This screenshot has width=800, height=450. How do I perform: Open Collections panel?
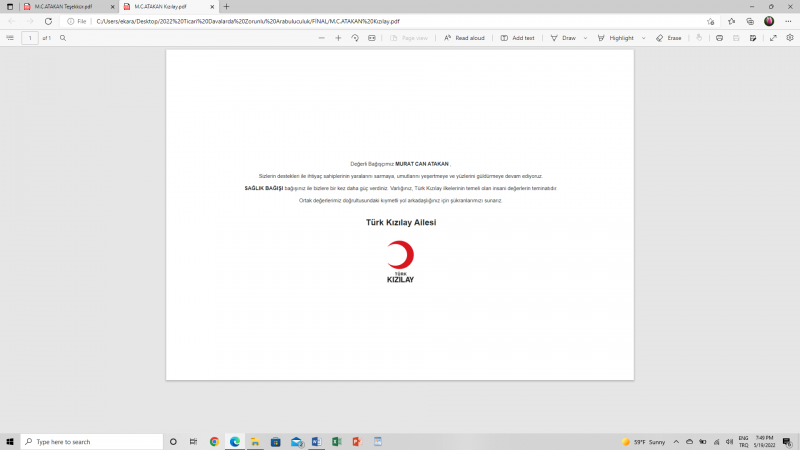pyautogui.click(x=750, y=21)
